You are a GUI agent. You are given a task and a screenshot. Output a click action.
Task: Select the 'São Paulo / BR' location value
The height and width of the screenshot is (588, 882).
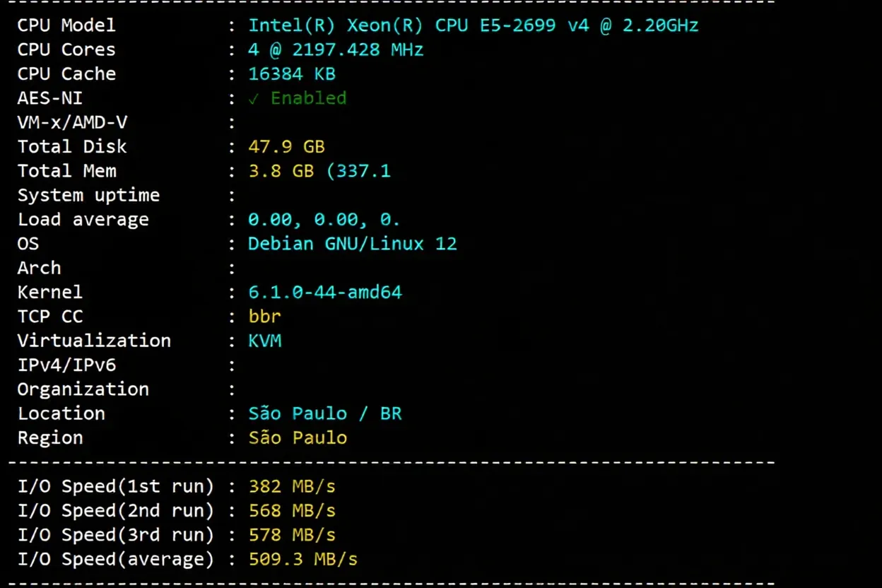coord(325,413)
